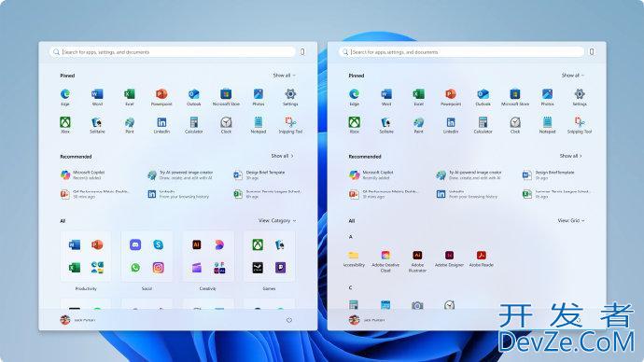Open Paint in left Start menu pinned apps
The width and height of the screenshot is (644, 362).
pyautogui.click(x=130, y=125)
